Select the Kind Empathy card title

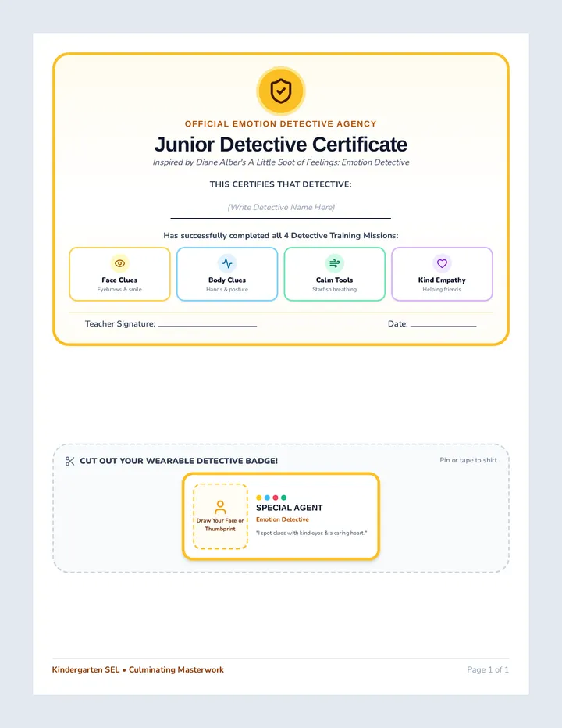pos(442,280)
